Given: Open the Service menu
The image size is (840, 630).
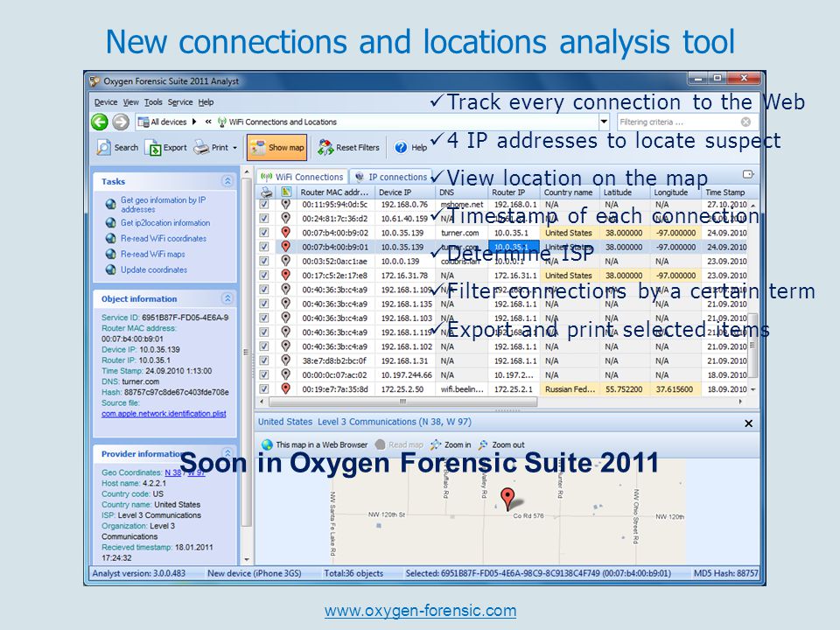Looking at the screenshot, I should (180, 102).
